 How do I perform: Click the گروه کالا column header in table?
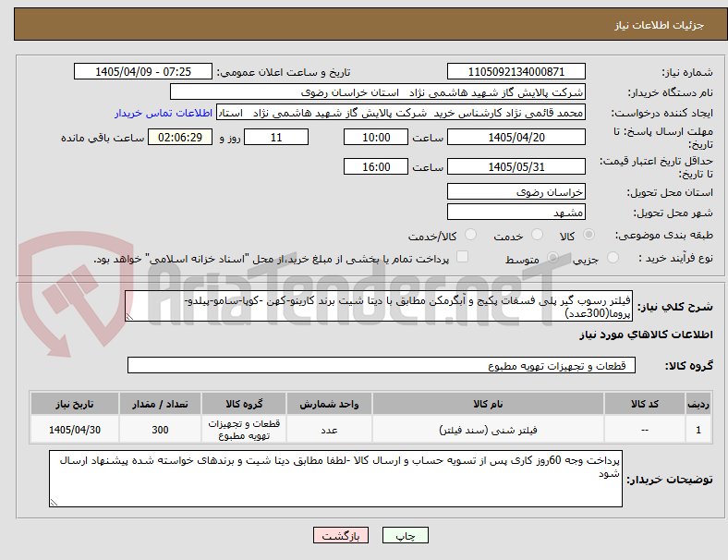244,404
